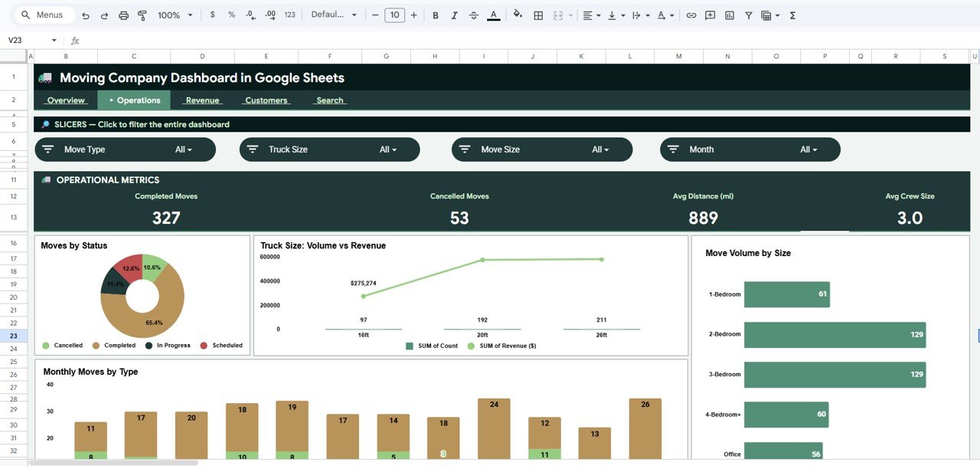Select column header F
Screen dimensions: 980x466
pyautogui.click(x=330, y=56)
